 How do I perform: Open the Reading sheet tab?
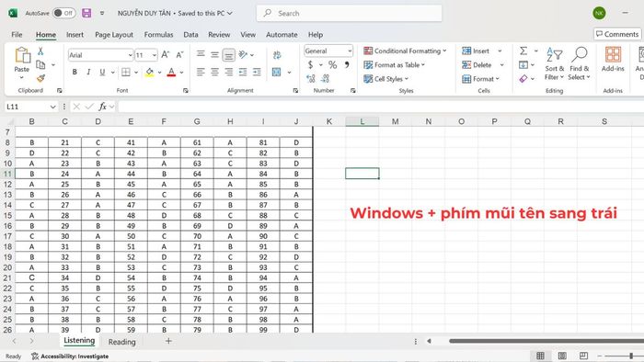point(122,342)
